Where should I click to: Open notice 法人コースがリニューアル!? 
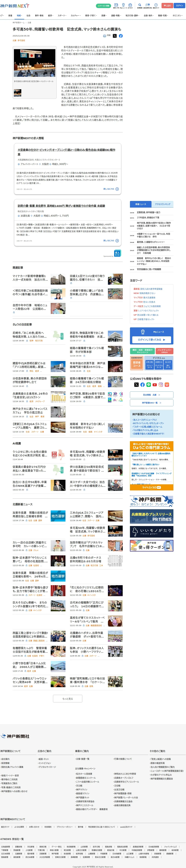[145, 420]
